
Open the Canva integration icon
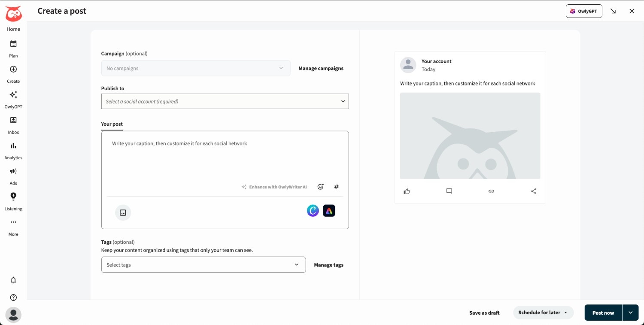[x=313, y=210]
